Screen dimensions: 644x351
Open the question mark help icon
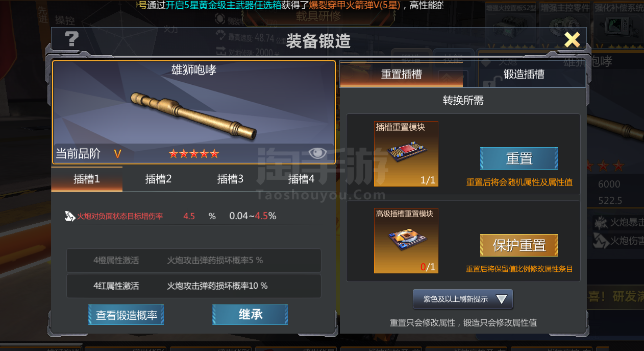[x=72, y=39]
